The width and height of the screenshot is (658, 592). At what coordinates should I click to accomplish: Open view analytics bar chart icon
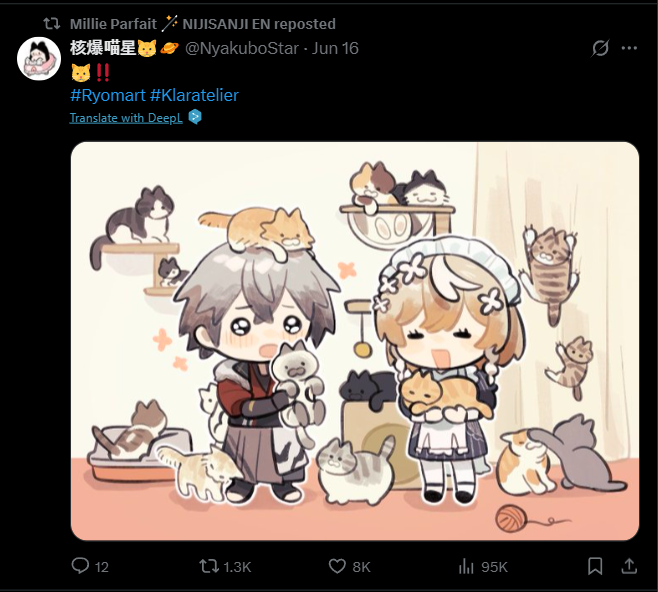pyautogui.click(x=466, y=566)
